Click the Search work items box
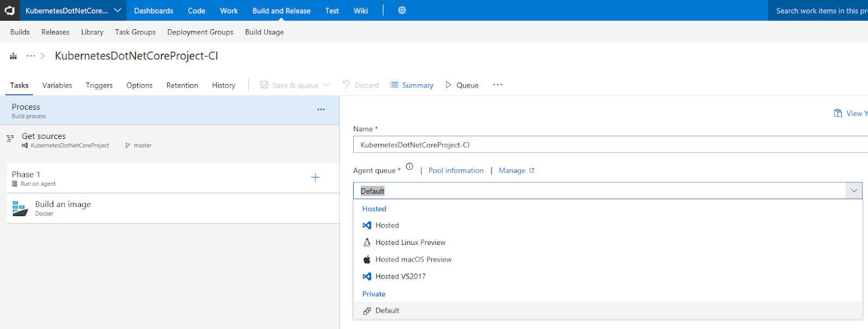Image resolution: width=868 pixels, height=329 pixels. tap(818, 10)
